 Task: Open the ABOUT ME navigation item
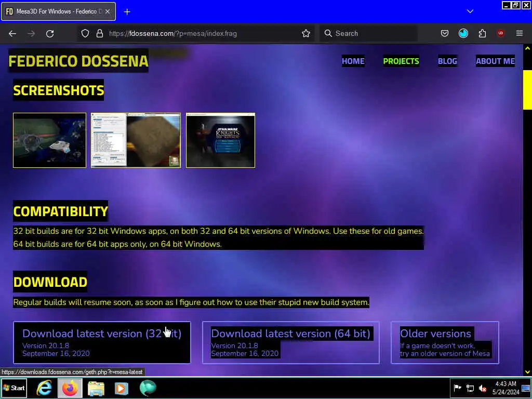(495, 61)
